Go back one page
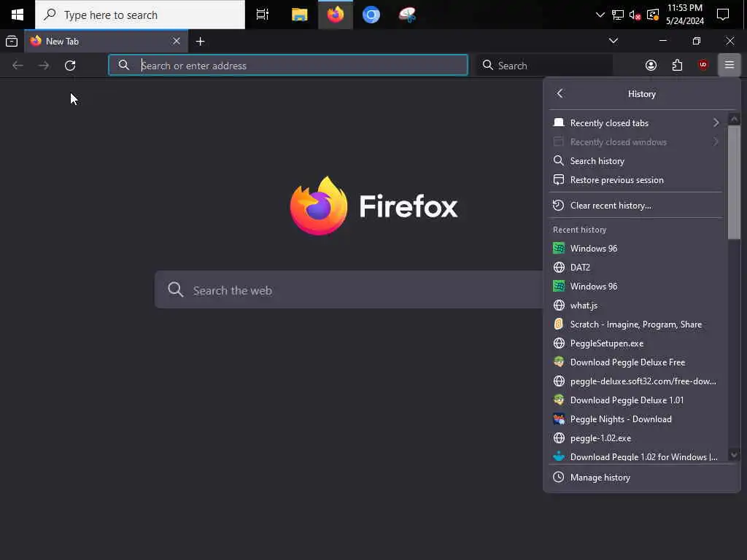This screenshot has width=747, height=560. point(18,65)
